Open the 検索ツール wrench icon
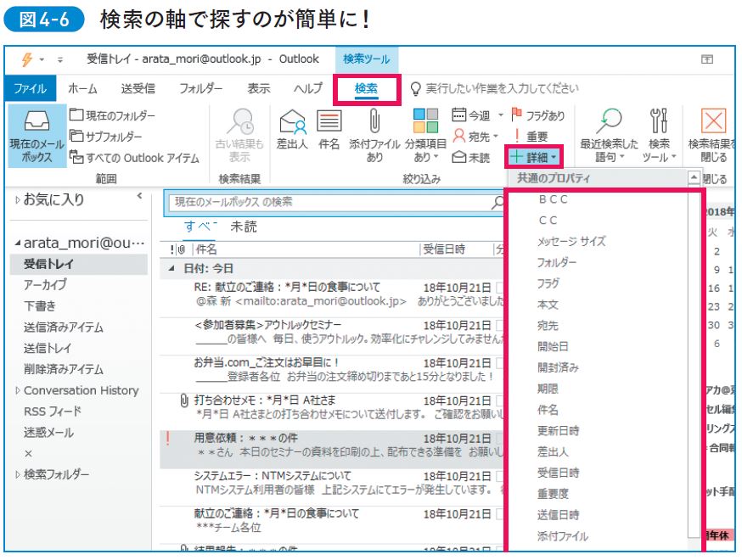This screenshot has width=742, height=560. [659, 121]
